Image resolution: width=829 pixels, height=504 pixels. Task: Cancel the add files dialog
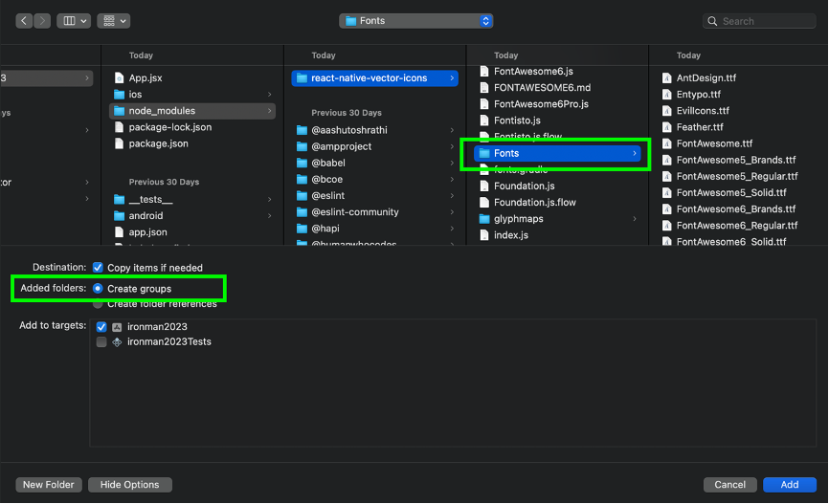pyautogui.click(x=729, y=485)
